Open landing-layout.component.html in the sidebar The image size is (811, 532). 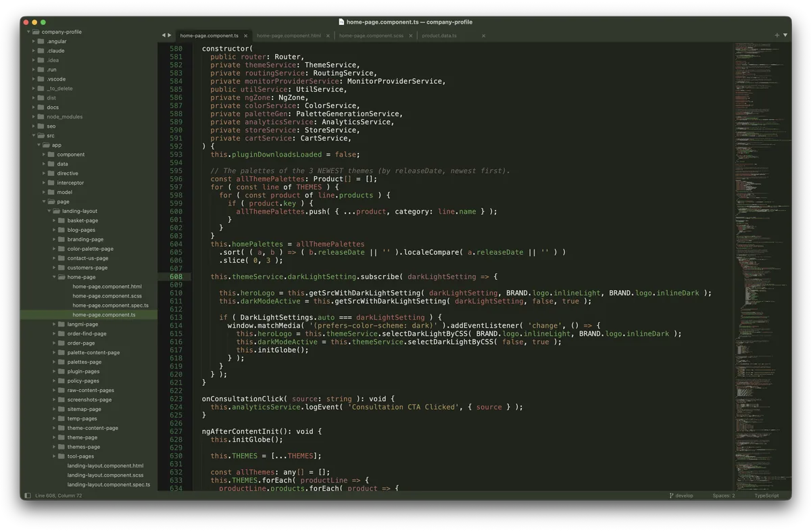(105, 466)
